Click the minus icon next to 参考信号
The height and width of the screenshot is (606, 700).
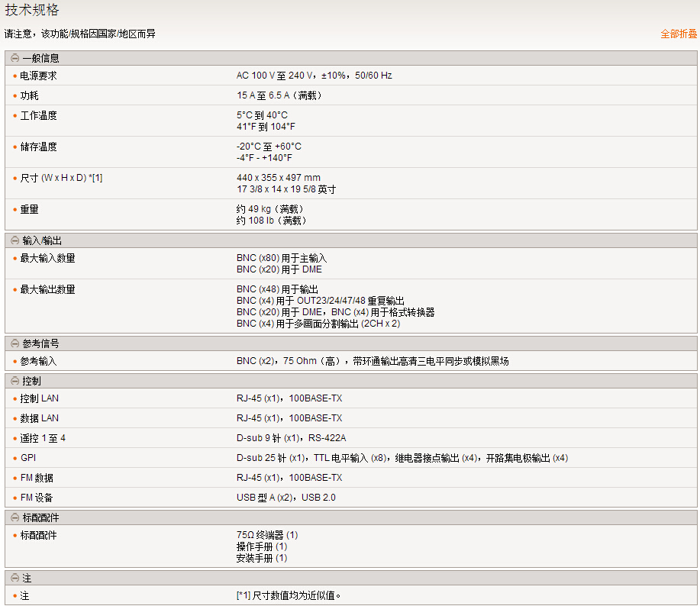(15, 343)
